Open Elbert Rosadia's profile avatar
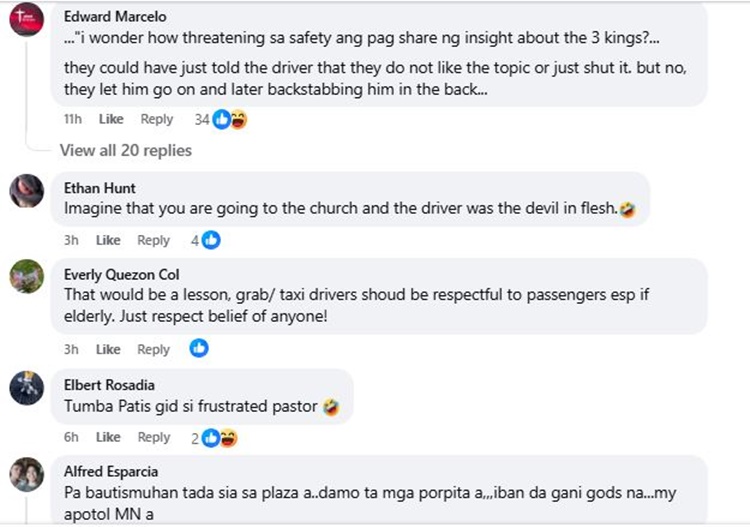The image size is (750, 527). [26, 387]
